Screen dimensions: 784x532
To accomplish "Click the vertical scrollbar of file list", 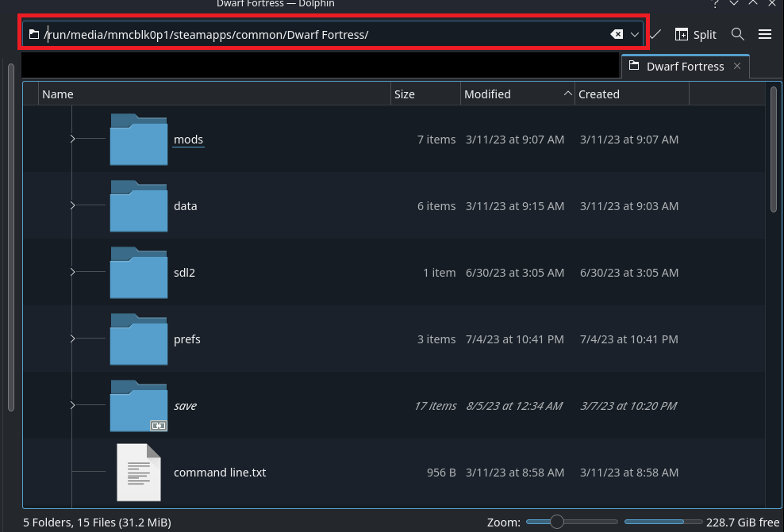I will tap(774, 149).
